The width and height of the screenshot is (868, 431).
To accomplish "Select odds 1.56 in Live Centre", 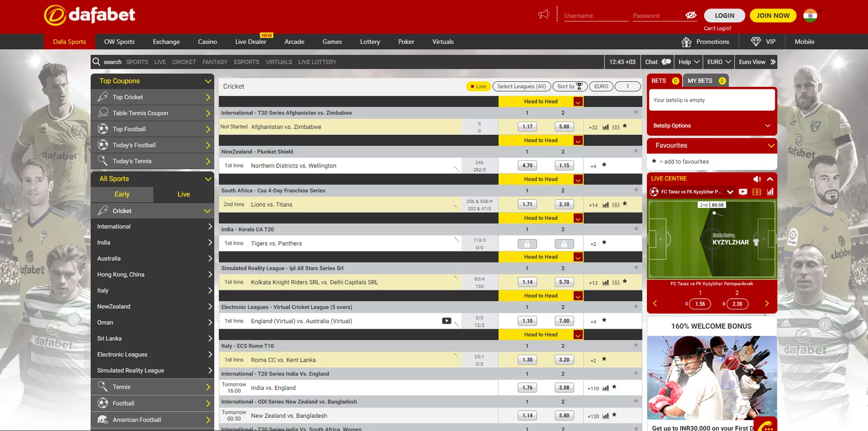I will [700, 304].
